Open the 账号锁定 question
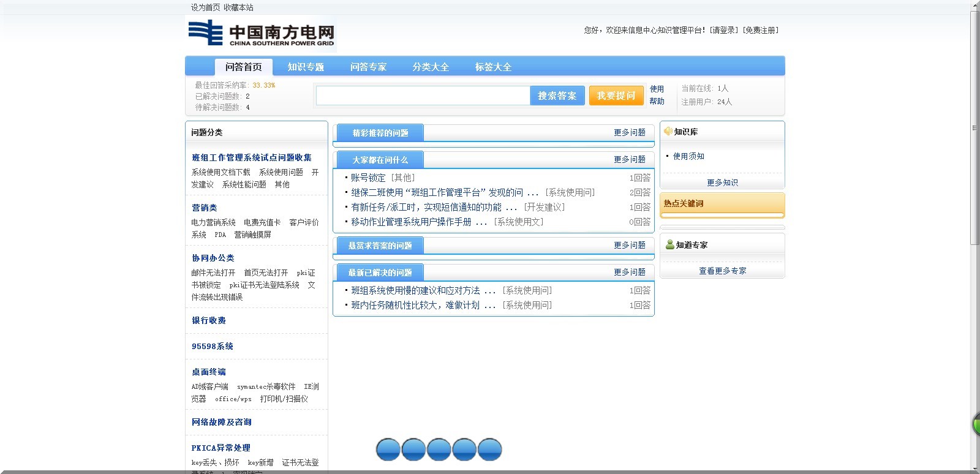The width and height of the screenshot is (980, 474). (368, 178)
